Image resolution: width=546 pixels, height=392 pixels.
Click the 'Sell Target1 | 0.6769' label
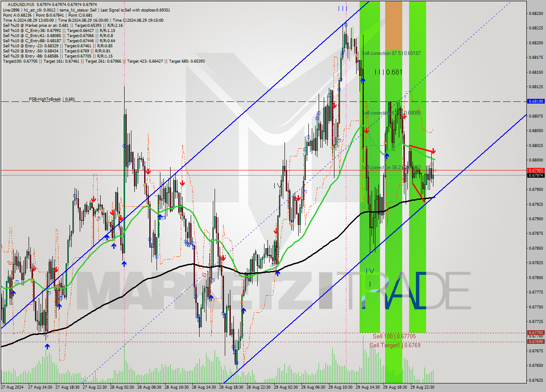point(395,345)
